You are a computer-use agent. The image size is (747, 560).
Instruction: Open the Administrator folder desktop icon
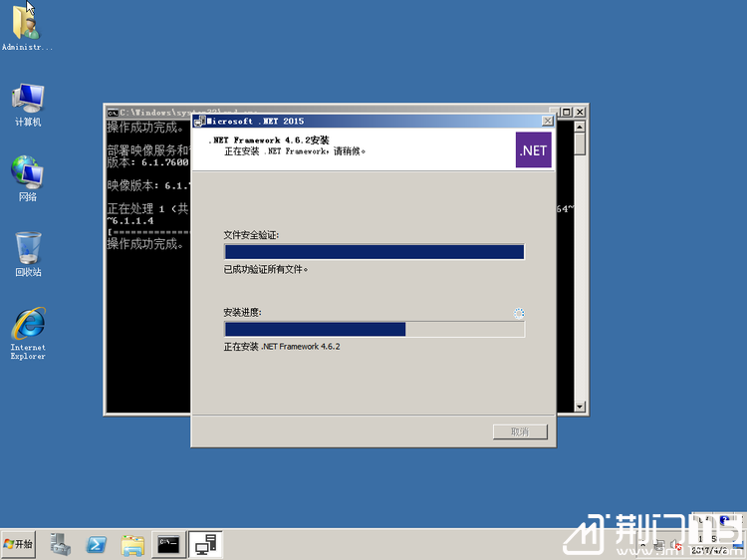point(27,28)
